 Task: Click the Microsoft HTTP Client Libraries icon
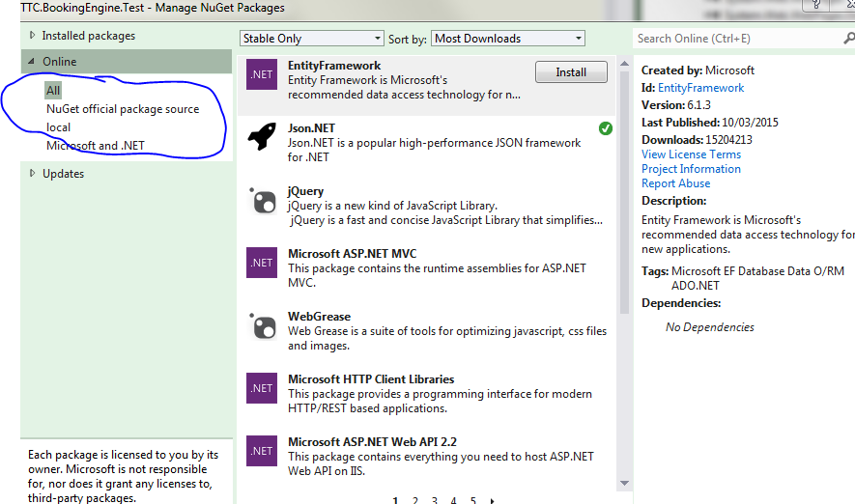click(262, 388)
